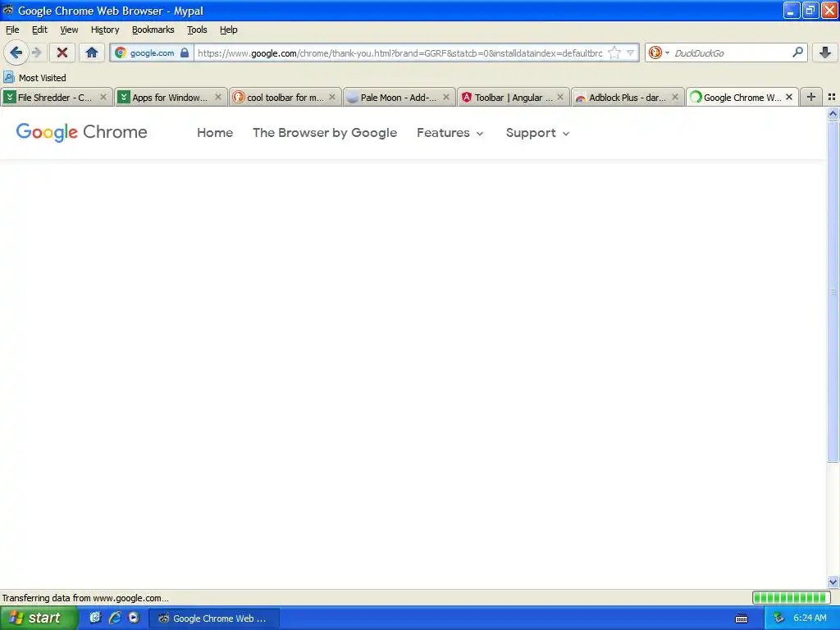Screen dimensions: 840x630
Task: Expand the Features dropdown
Action: [x=450, y=133]
